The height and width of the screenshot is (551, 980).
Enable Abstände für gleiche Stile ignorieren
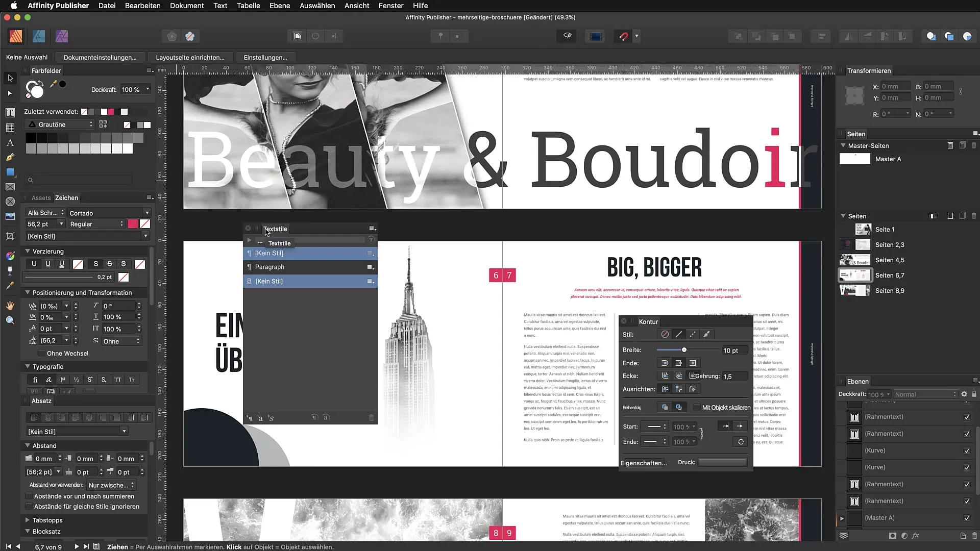point(29,506)
